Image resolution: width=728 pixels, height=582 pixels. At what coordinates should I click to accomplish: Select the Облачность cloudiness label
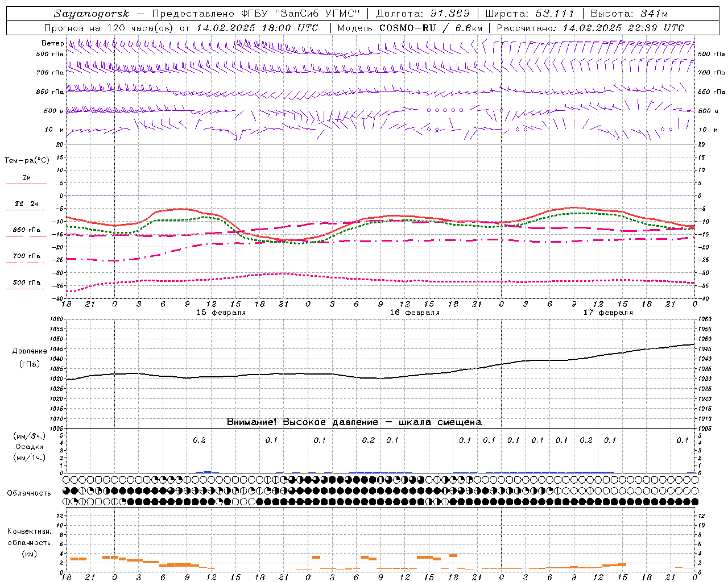pos(29,493)
